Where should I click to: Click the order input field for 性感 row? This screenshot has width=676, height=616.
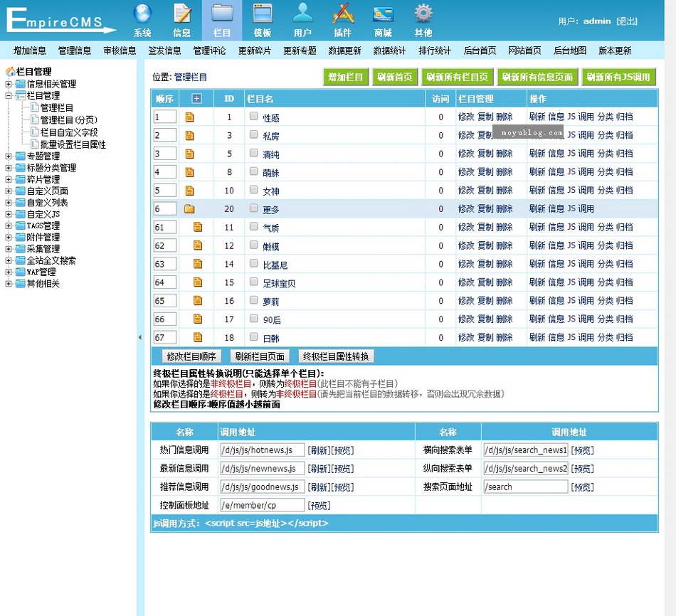[164, 117]
